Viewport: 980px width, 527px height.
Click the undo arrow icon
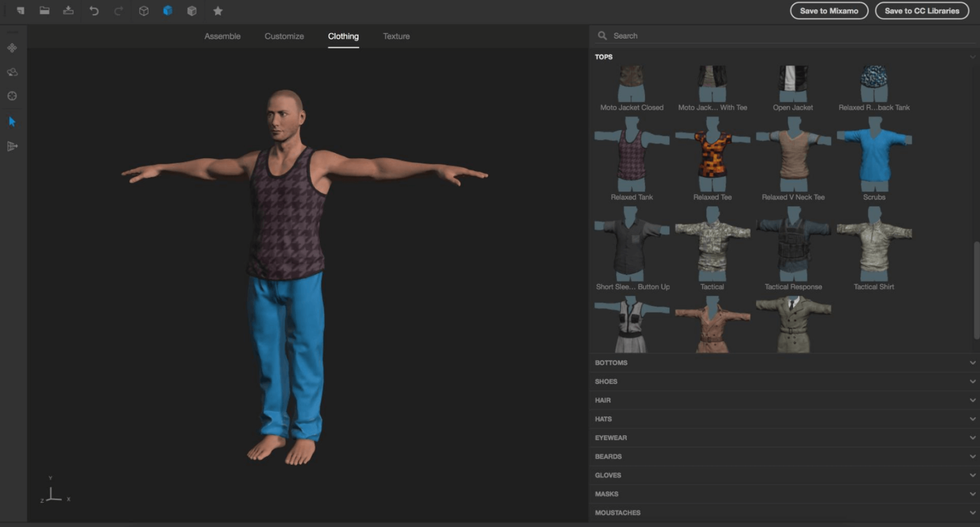tap(94, 11)
